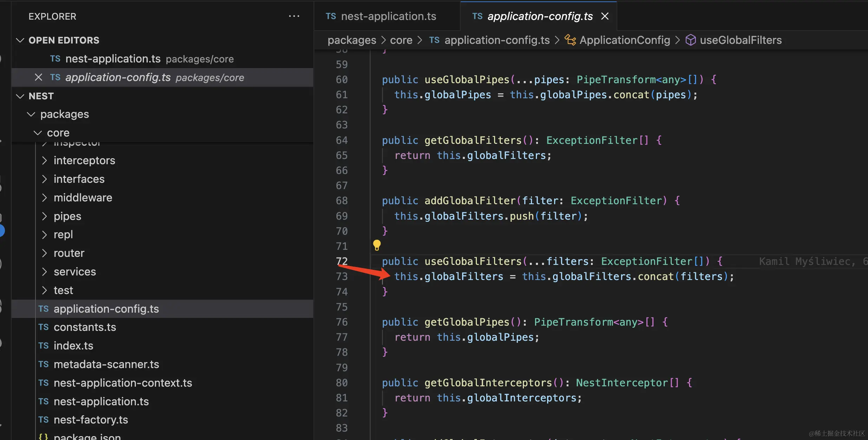Click push call on line 69
This screenshot has height=440, width=868.
click(522, 216)
